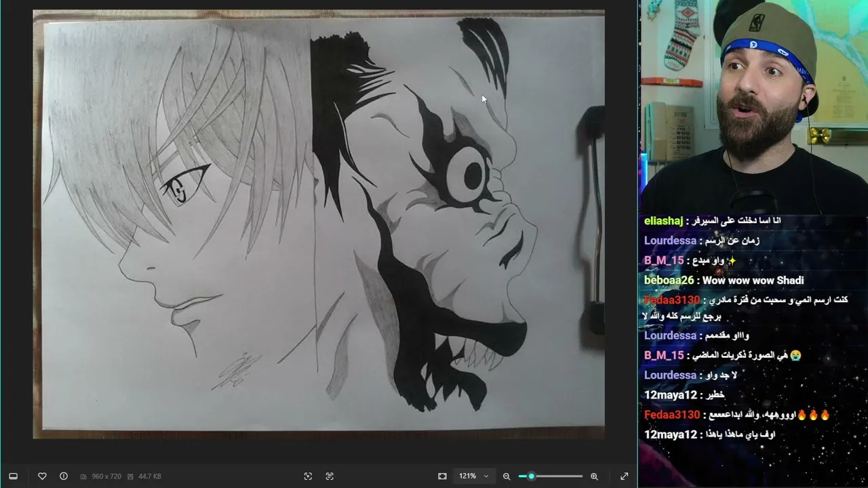Click the streamer webcam feed
Image resolution: width=868 pixels, height=488 pixels.
pos(753,107)
